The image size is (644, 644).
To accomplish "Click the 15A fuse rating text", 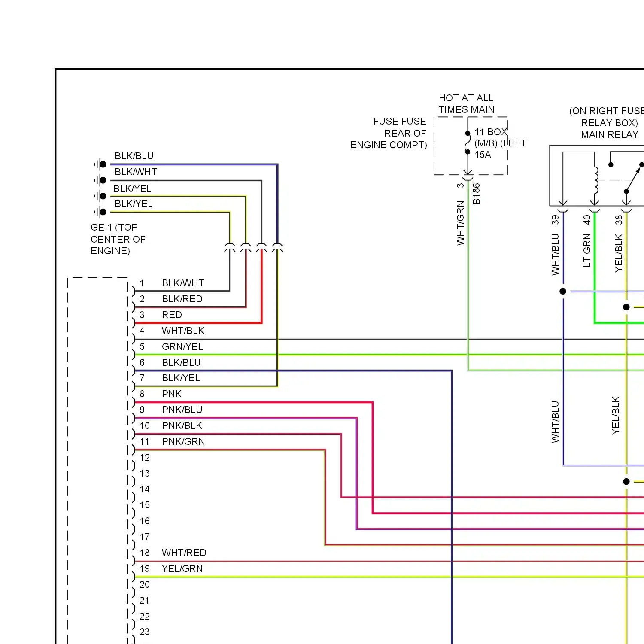I will pos(483,155).
